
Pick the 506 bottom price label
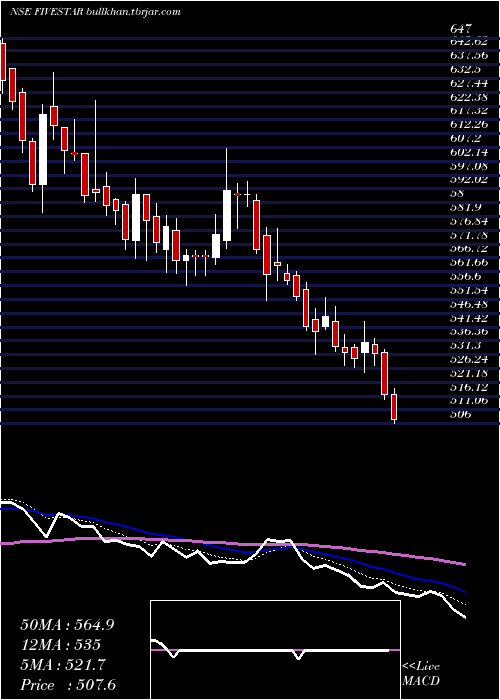461,415
